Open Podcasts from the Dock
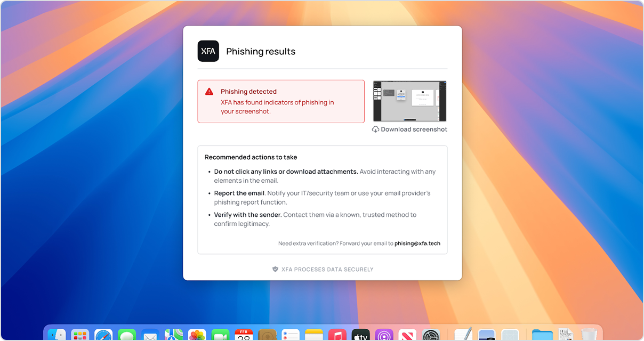644x341 pixels. (x=384, y=335)
